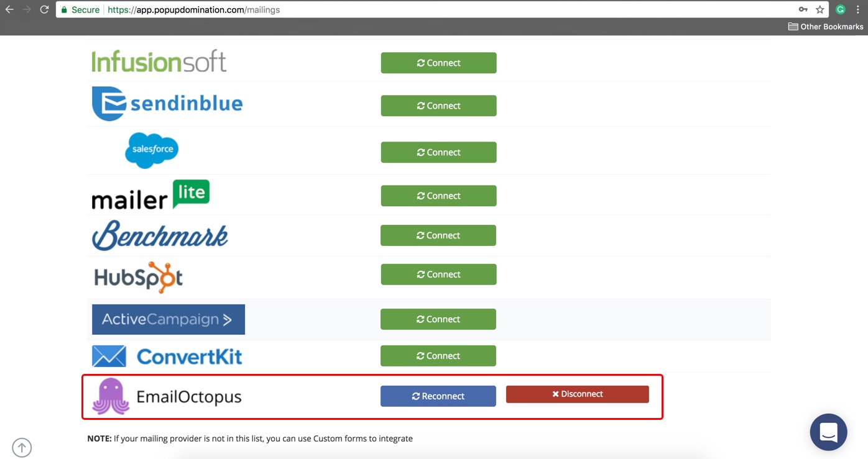
Task: Click the Benchmark logo
Action: [x=160, y=235]
